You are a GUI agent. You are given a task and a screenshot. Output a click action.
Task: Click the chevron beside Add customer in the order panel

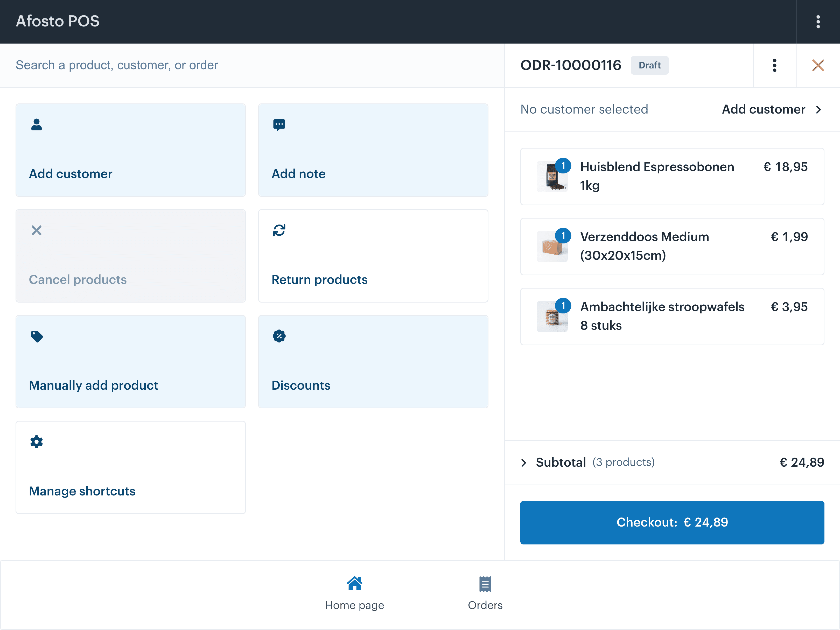pos(818,110)
